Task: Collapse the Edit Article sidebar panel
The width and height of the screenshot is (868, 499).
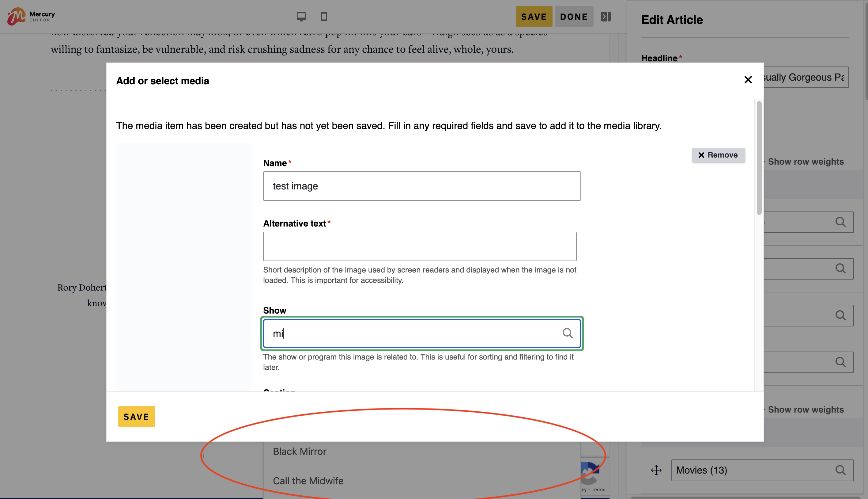Action: click(x=606, y=16)
